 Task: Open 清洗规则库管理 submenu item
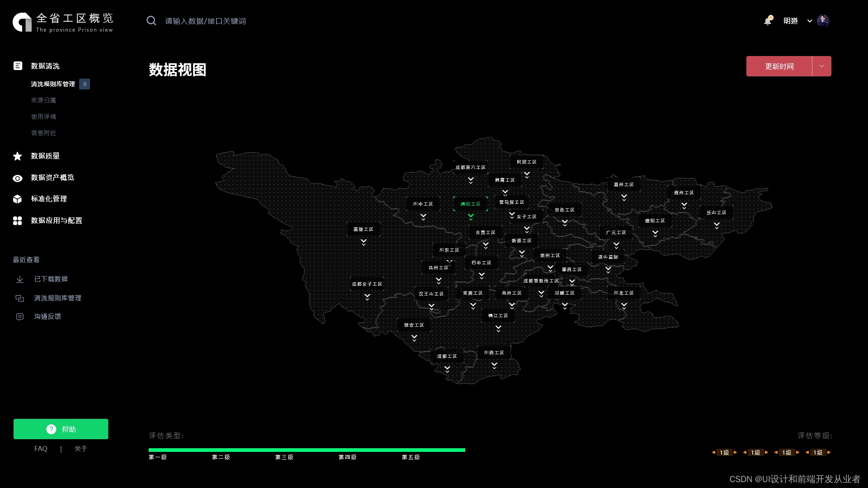click(x=53, y=84)
